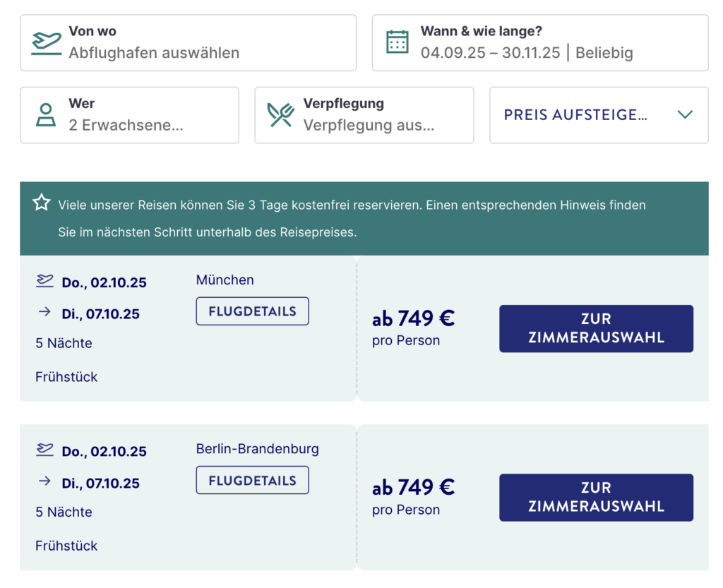723x588 pixels.
Task: Click the star icon in green reservation banner
Action: click(42, 203)
